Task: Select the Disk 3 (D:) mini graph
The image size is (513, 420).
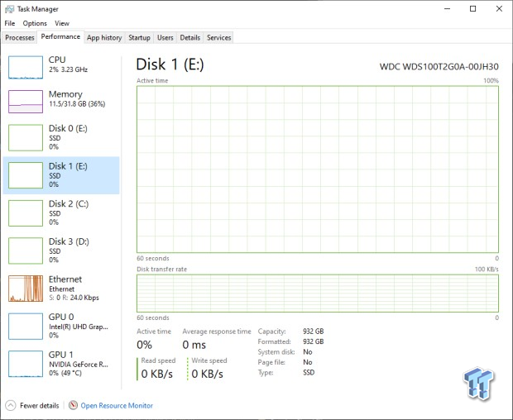Action: (x=26, y=251)
